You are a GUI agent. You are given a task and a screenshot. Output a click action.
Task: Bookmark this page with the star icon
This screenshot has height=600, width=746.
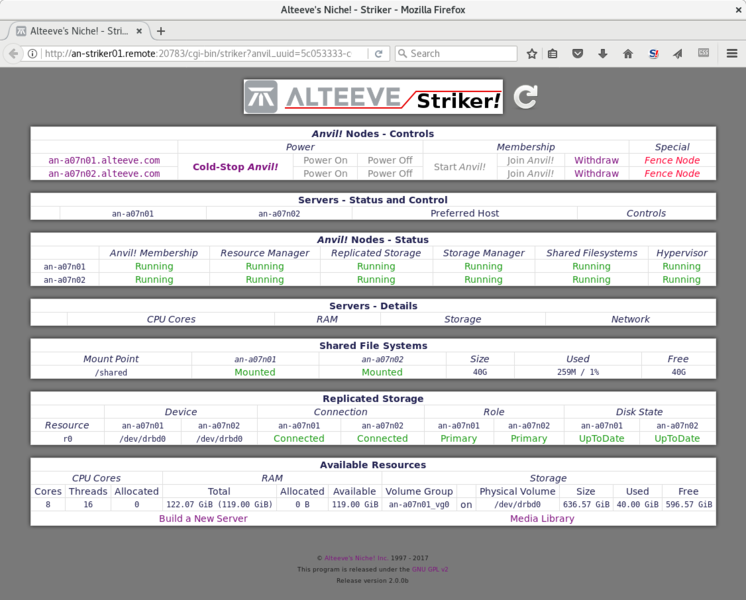[532, 53]
